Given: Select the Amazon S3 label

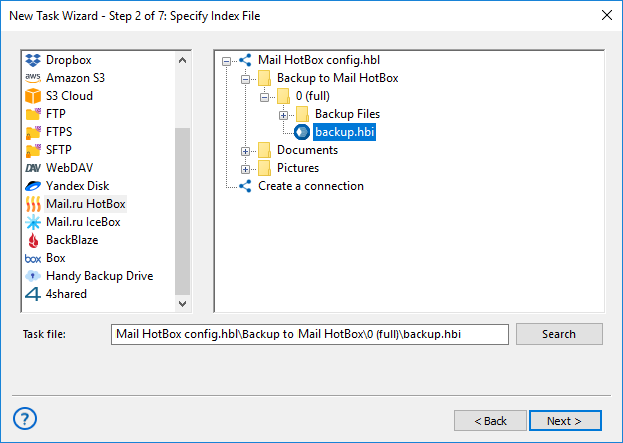Looking at the screenshot, I should (75, 78).
